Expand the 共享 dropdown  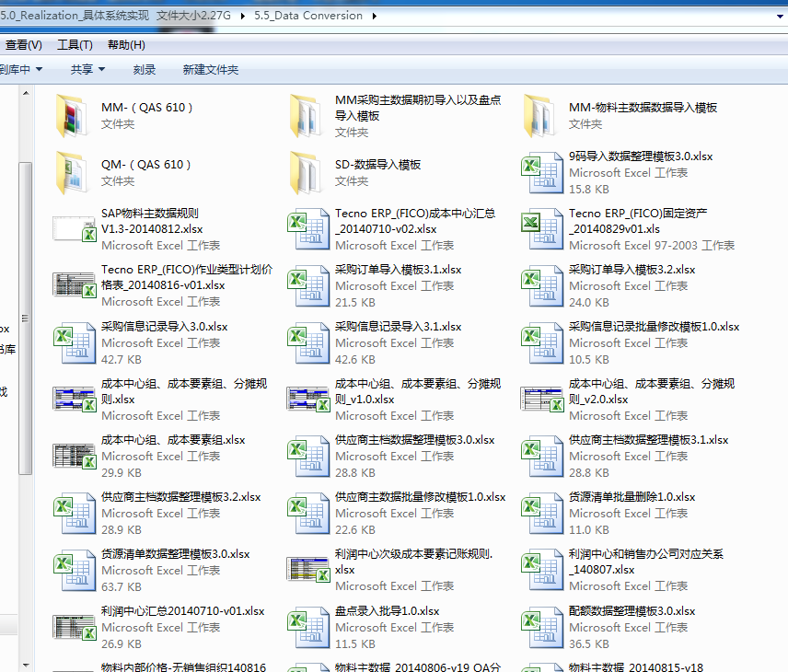[x=87, y=69]
